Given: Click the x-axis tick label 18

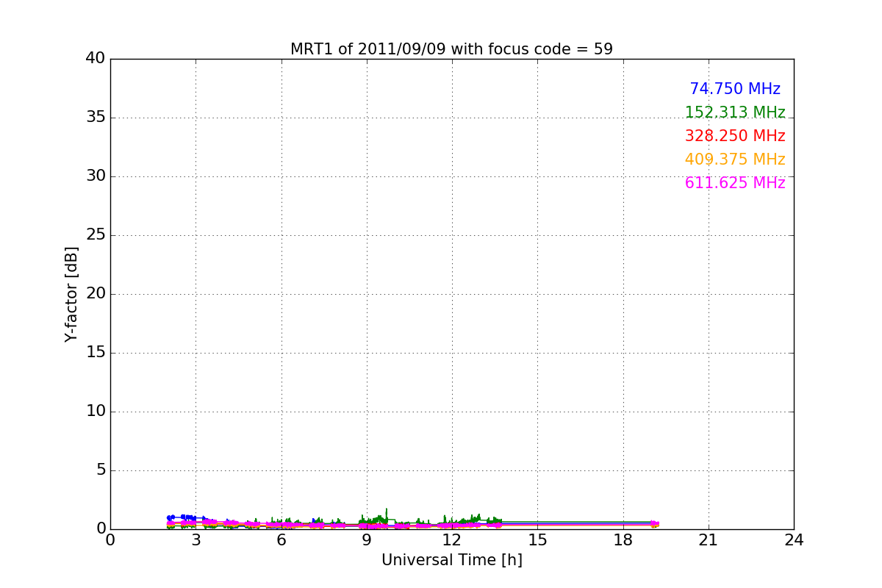Looking at the screenshot, I should [x=623, y=540].
